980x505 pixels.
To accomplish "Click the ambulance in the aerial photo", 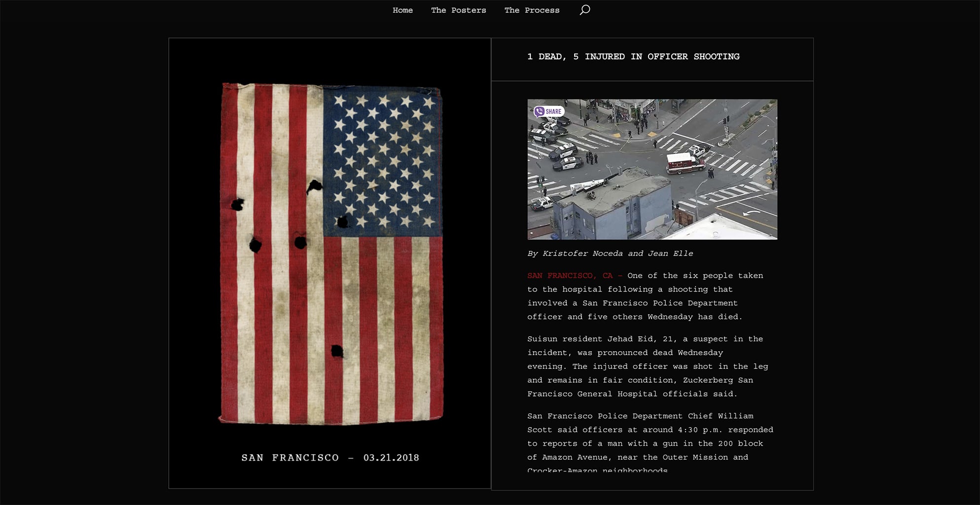I will pyautogui.click(x=684, y=163).
